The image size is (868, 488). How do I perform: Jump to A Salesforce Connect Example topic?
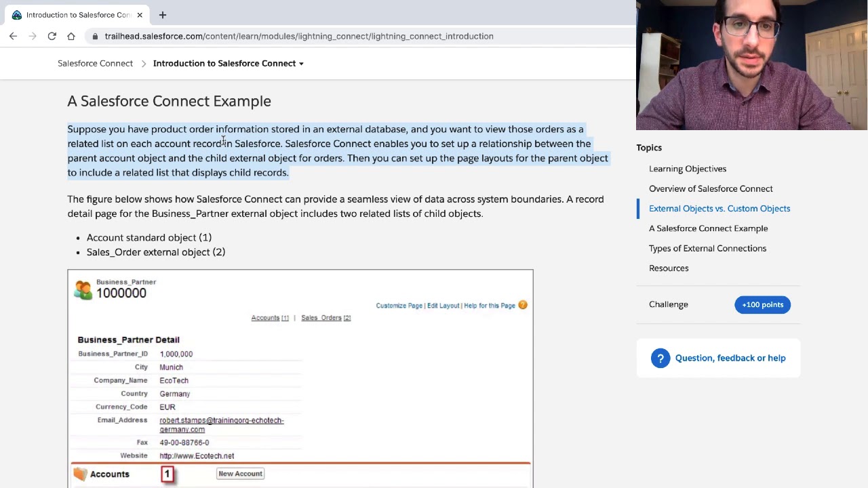708,228
